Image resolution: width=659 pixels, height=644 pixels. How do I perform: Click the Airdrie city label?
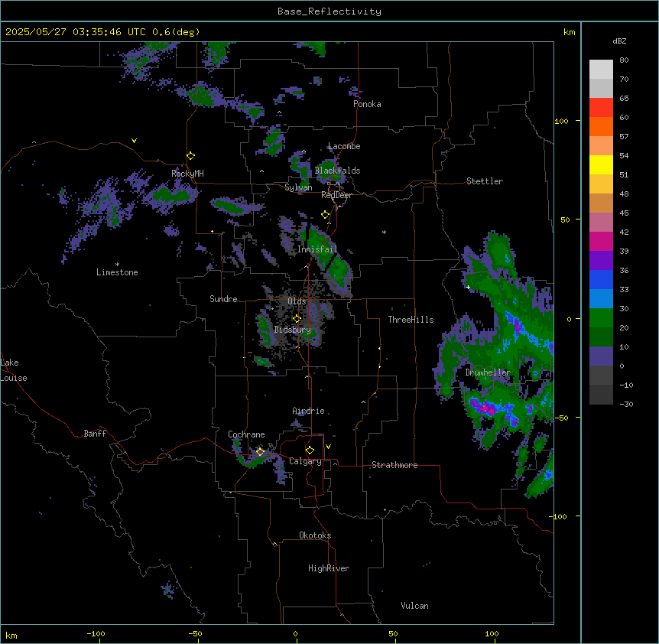click(x=308, y=411)
